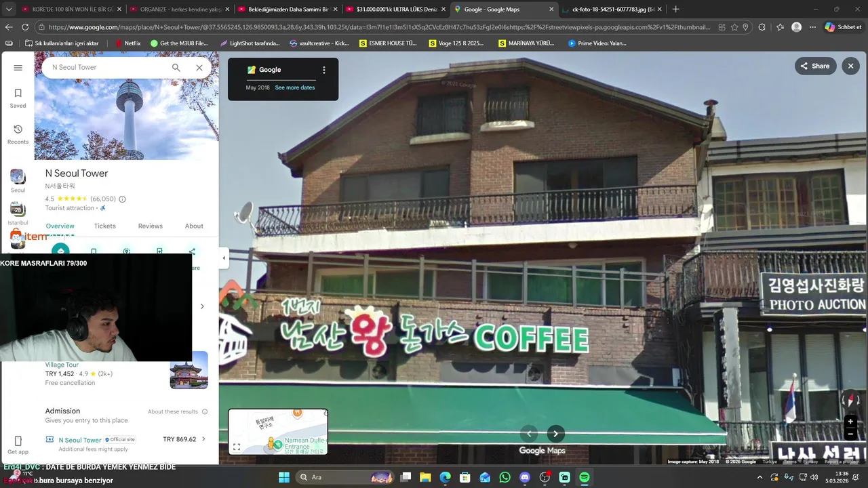Click the Street View minimap
Screen dimensions: 868x488
point(278,432)
